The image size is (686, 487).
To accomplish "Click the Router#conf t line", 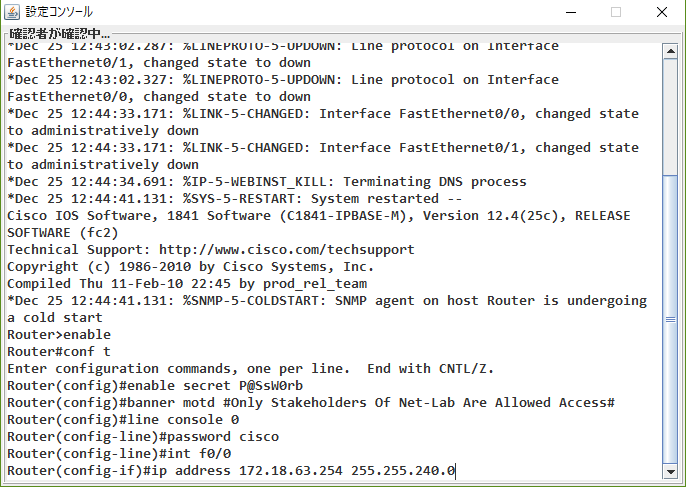I will (59, 351).
